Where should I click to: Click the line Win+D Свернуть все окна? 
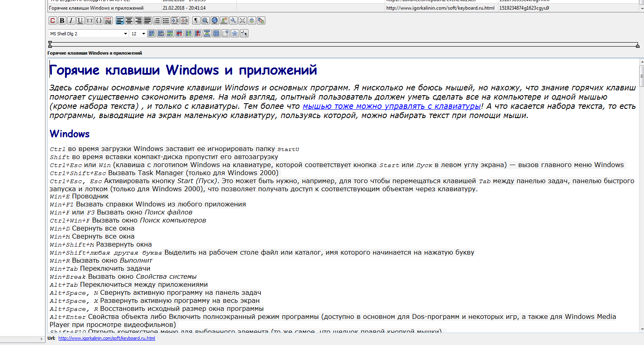coord(92,229)
